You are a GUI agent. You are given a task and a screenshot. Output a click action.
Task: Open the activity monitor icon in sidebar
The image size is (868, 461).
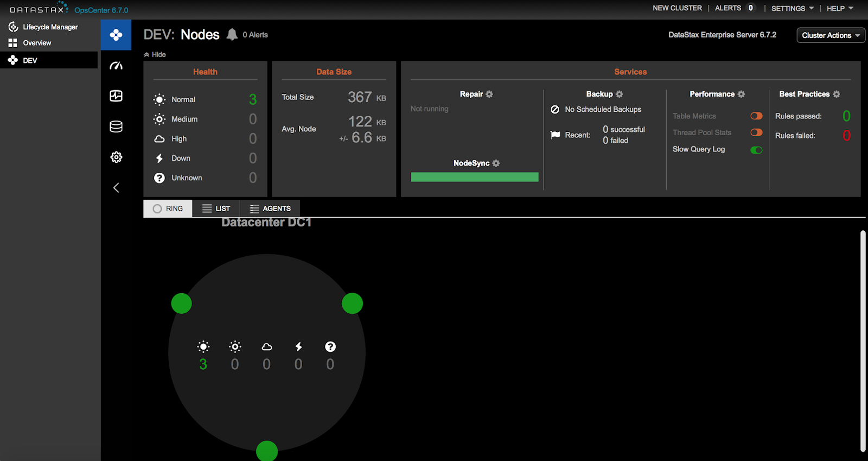(116, 96)
